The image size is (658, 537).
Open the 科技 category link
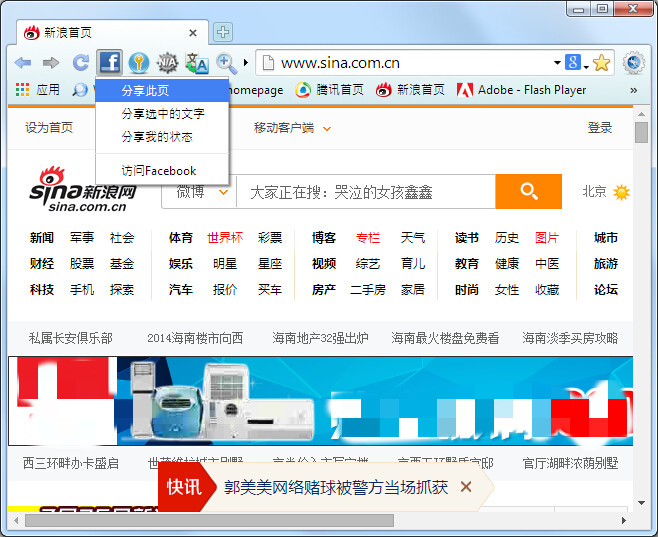(42, 290)
